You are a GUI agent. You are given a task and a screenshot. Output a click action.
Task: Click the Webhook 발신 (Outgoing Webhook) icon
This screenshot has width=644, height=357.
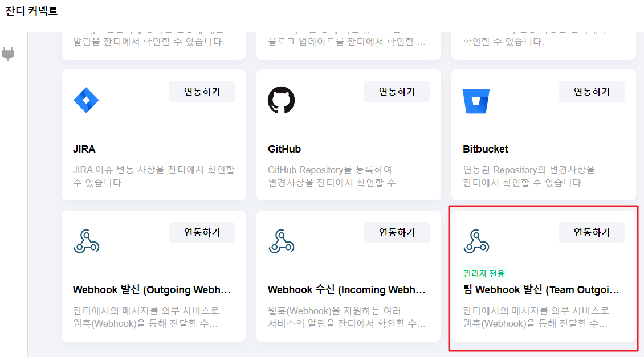coord(86,241)
